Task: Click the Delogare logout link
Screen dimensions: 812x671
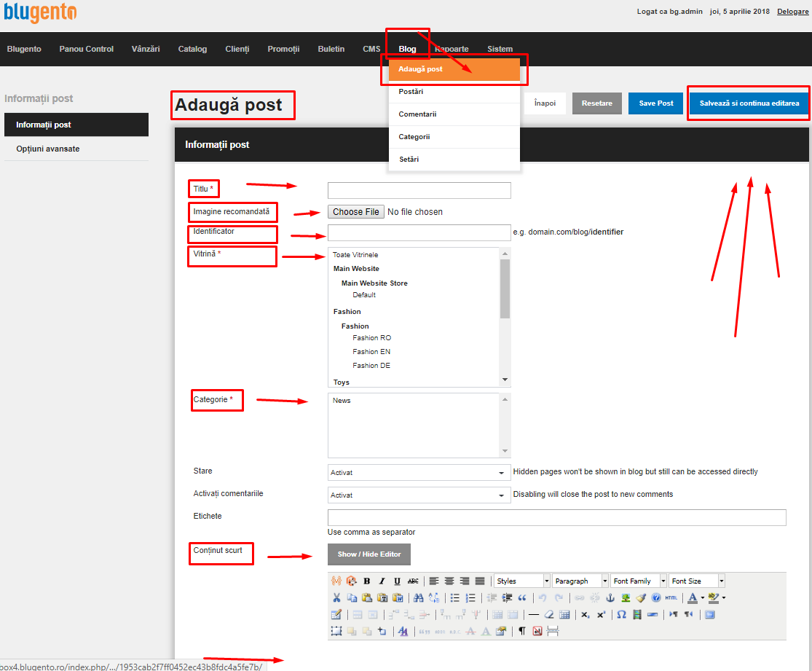Action: pyautogui.click(x=792, y=12)
